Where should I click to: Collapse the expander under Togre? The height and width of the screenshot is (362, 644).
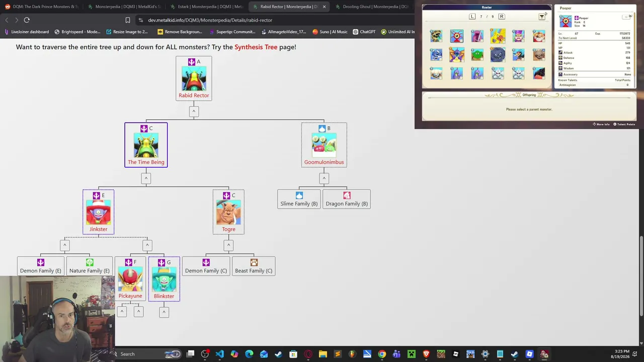click(x=228, y=245)
